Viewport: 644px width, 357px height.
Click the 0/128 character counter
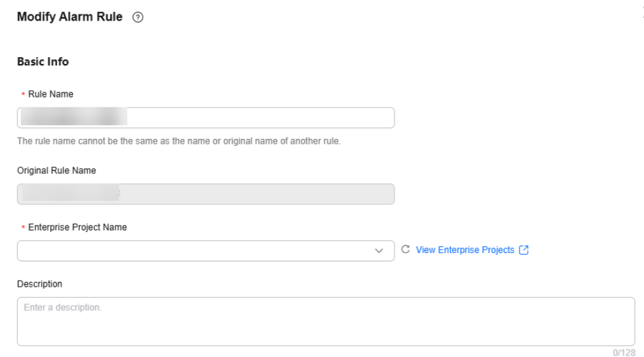pyautogui.click(x=624, y=352)
